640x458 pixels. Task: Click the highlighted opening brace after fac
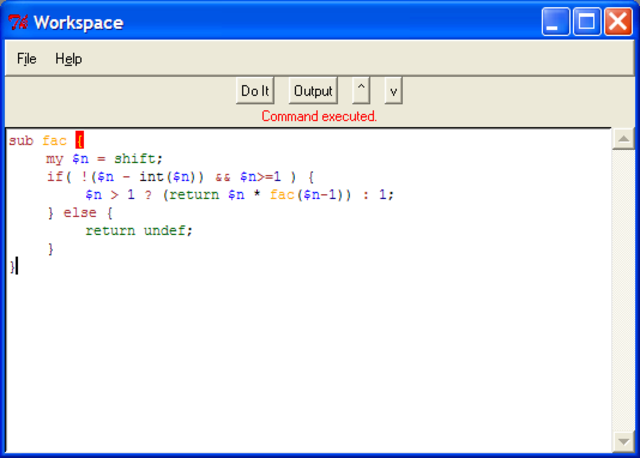(80, 140)
